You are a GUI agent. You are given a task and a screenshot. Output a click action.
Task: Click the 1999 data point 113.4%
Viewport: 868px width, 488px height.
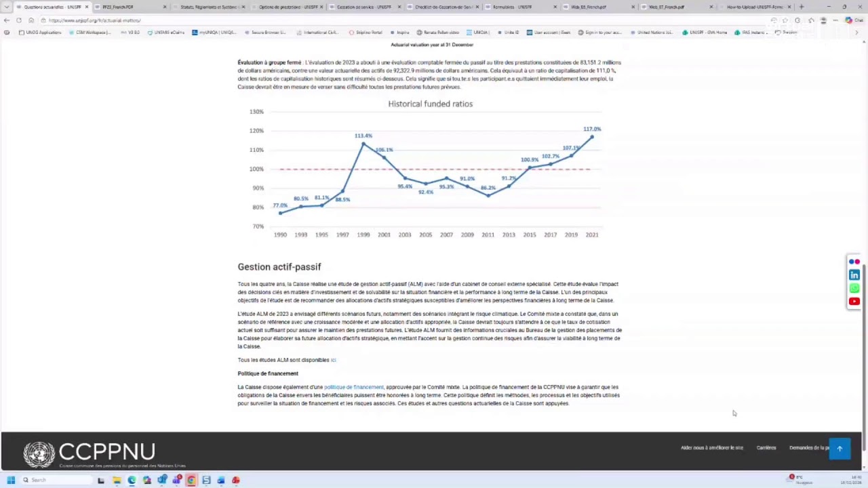click(363, 144)
